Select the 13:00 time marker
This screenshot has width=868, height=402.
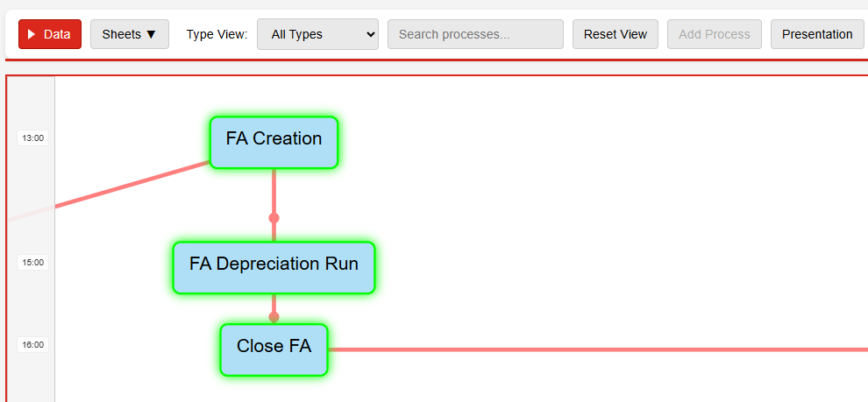click(32, 138)
